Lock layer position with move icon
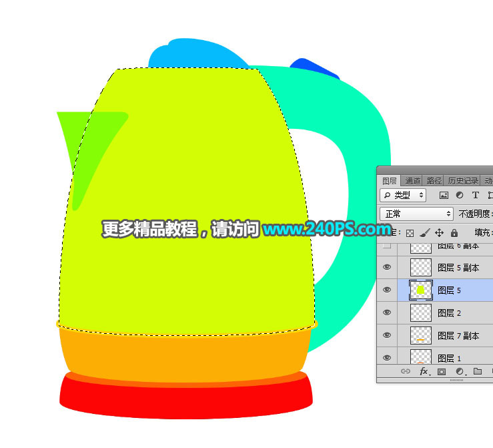493x448 pixels. 439,233
